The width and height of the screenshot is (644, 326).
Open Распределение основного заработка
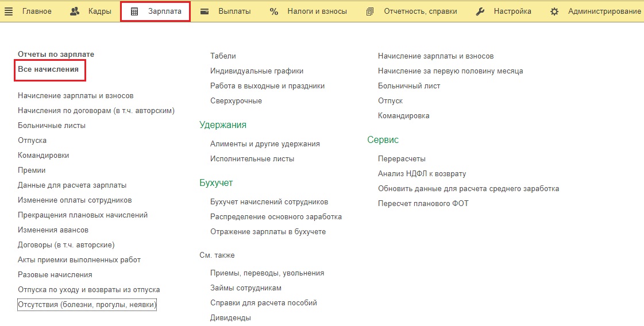pos(276,216)
